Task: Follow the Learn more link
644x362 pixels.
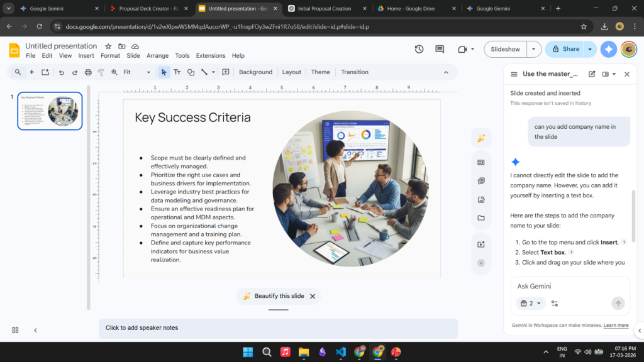Action: click(616, 326)
